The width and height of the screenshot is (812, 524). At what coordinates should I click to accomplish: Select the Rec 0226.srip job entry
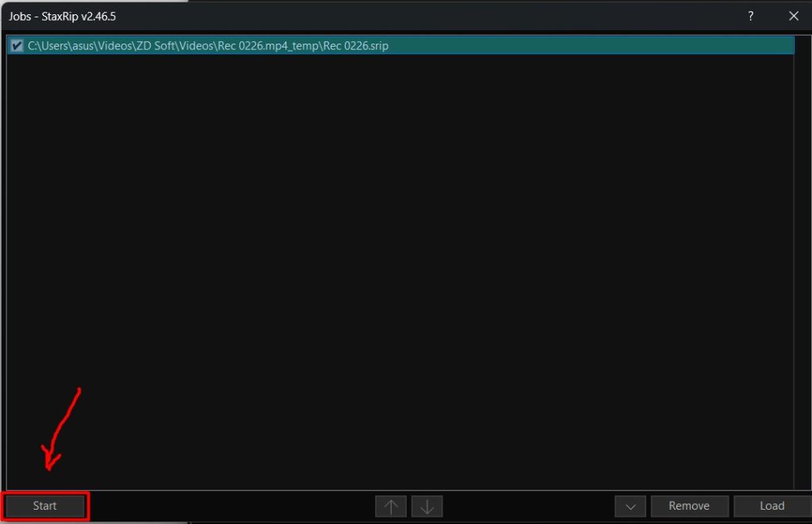click(208, 46)
